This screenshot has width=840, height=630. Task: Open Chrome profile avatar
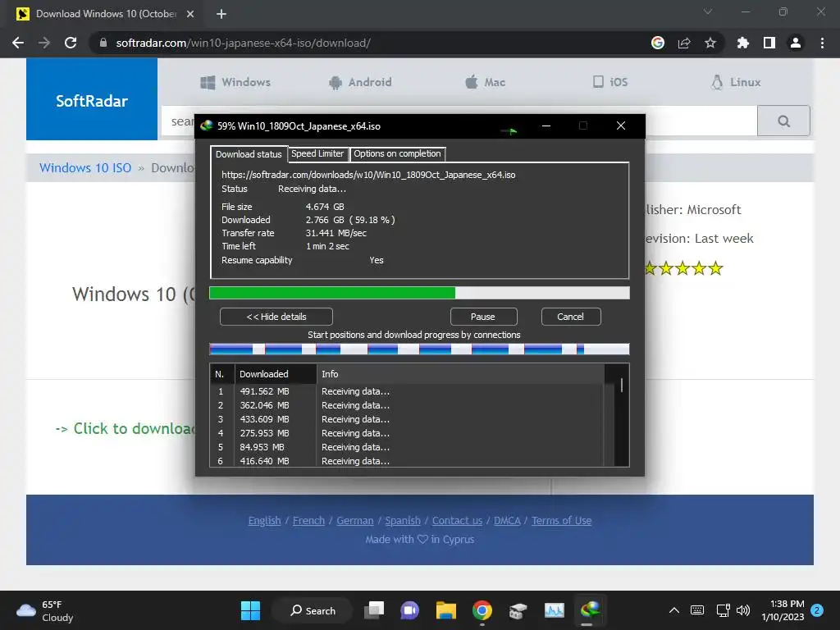pyautogui.click(x=796, y=43)
